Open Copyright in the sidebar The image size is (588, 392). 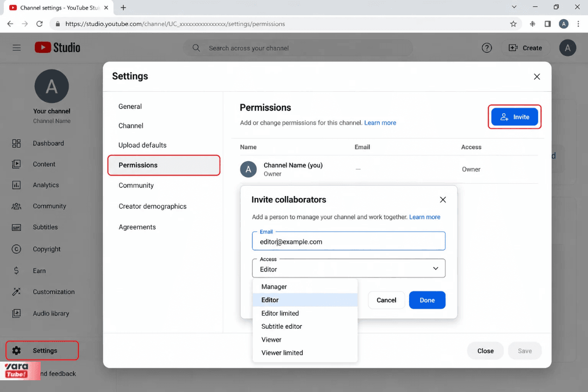point(36,249)
